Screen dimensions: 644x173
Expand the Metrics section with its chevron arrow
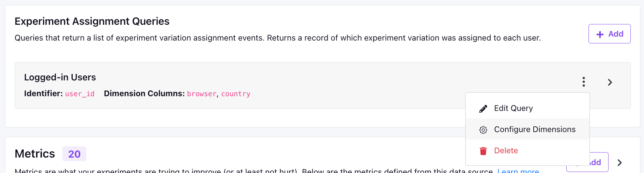tap(620, 163)
